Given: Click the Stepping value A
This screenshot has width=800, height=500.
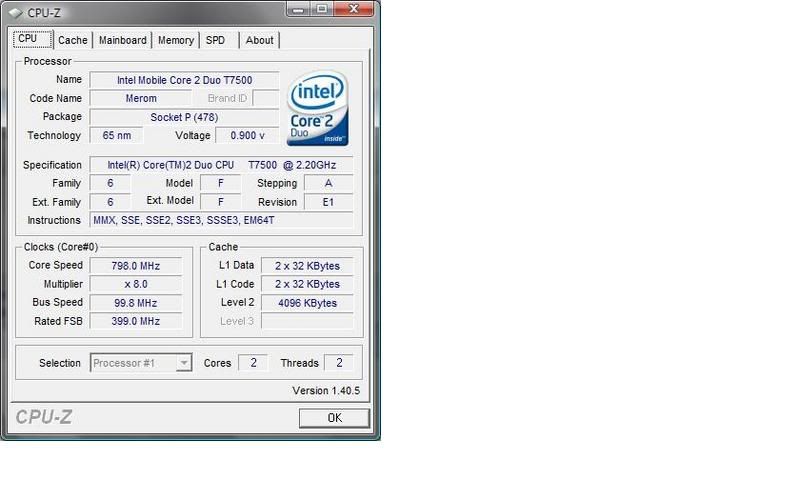Looking at the screenshot, I should 328,183.
